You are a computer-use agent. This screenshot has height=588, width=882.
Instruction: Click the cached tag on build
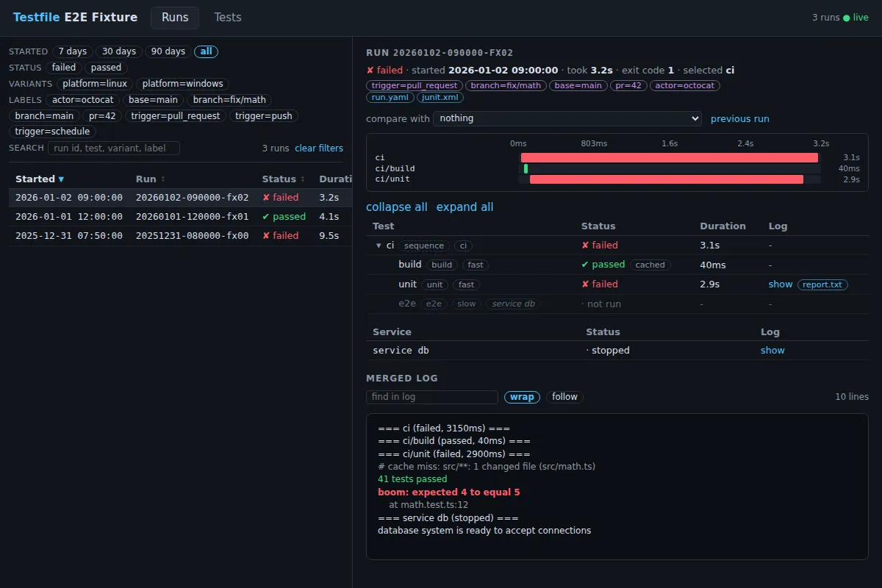pos(650,265)
